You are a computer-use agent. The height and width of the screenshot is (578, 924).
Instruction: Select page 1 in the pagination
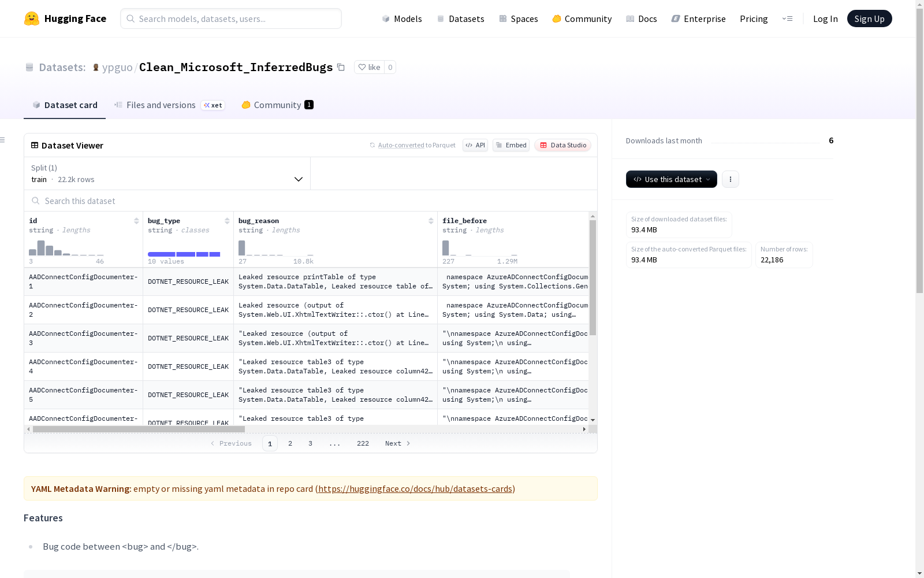pyautogui.click(x=270, y=443)
